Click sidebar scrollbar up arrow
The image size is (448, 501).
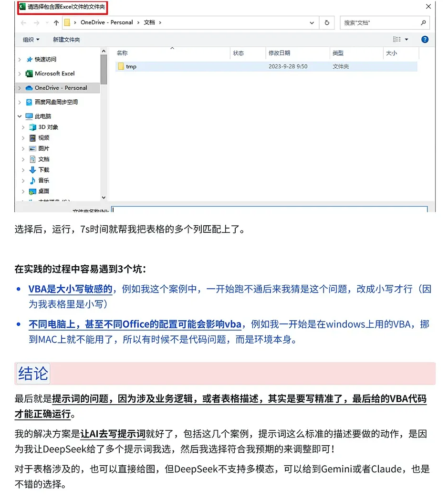pos(104,51)
